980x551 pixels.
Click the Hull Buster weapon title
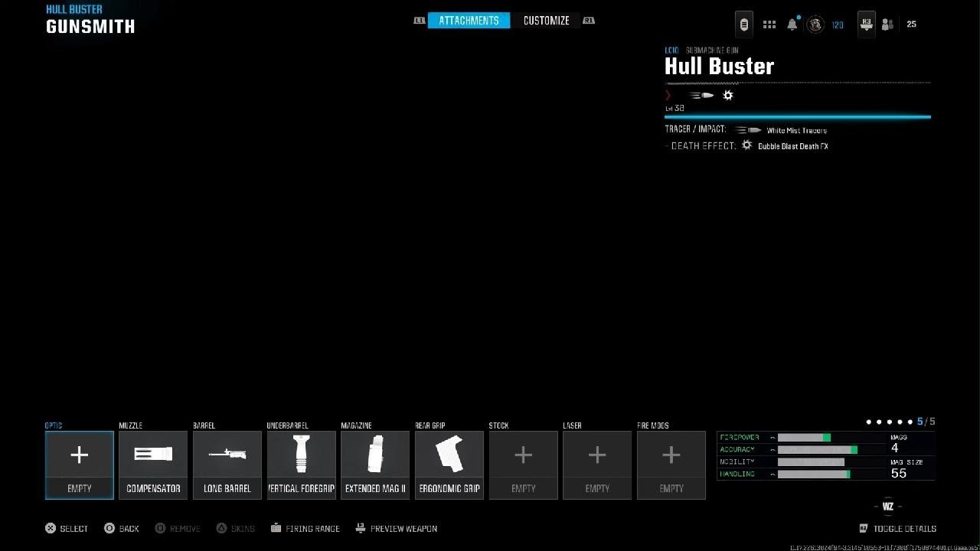coord(719,67)
